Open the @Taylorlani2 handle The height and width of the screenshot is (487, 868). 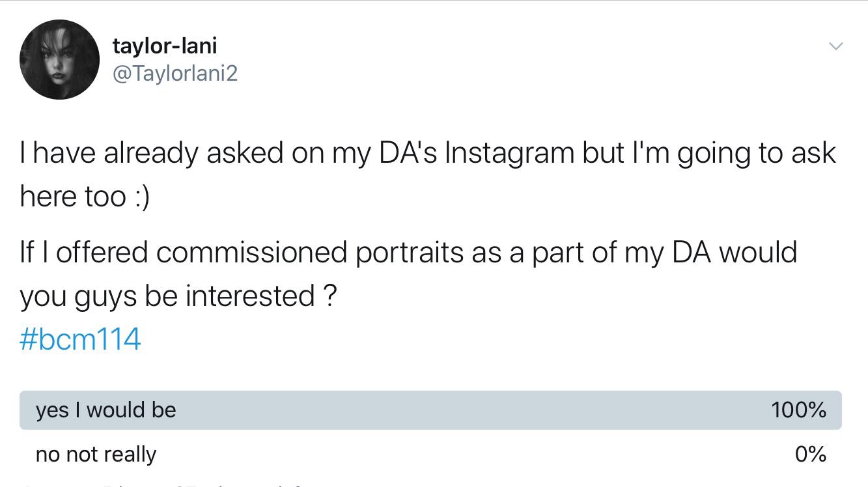point(175,74)
